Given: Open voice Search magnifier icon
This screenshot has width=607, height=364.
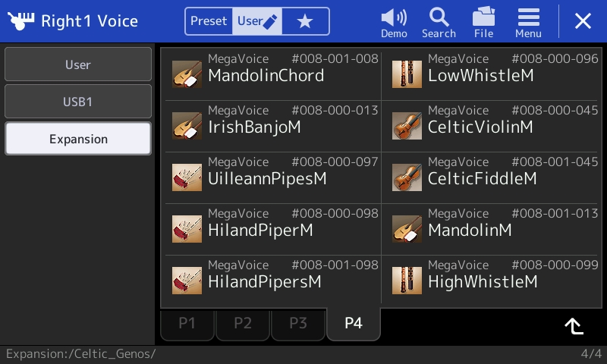Looking at the screenshot, I should pos(439,17).
